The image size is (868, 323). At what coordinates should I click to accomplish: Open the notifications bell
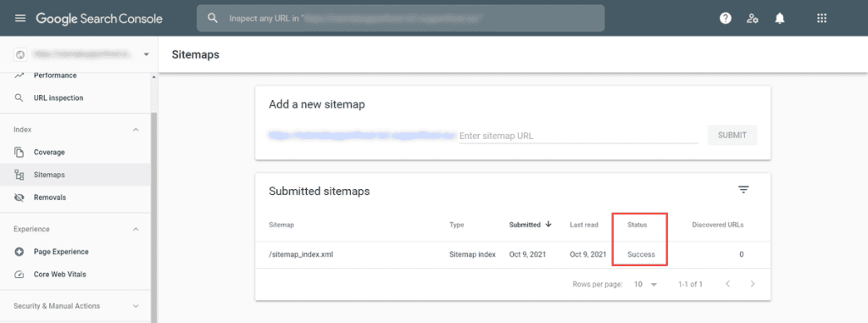point(780,19)
